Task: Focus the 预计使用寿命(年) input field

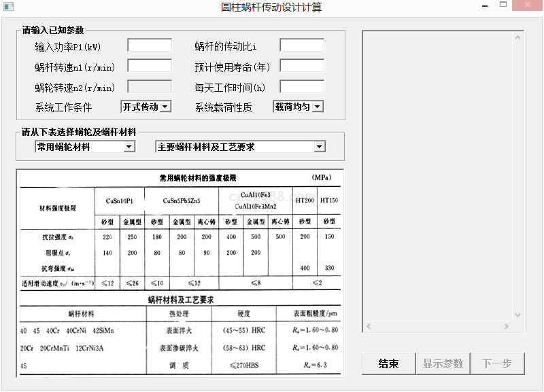Action: [x=301, y=66]
